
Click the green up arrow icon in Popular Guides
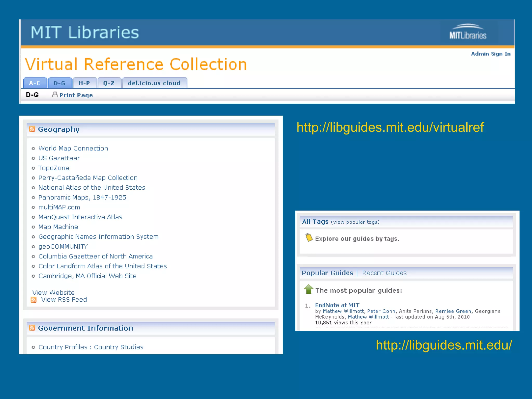[x=309, y=289]
